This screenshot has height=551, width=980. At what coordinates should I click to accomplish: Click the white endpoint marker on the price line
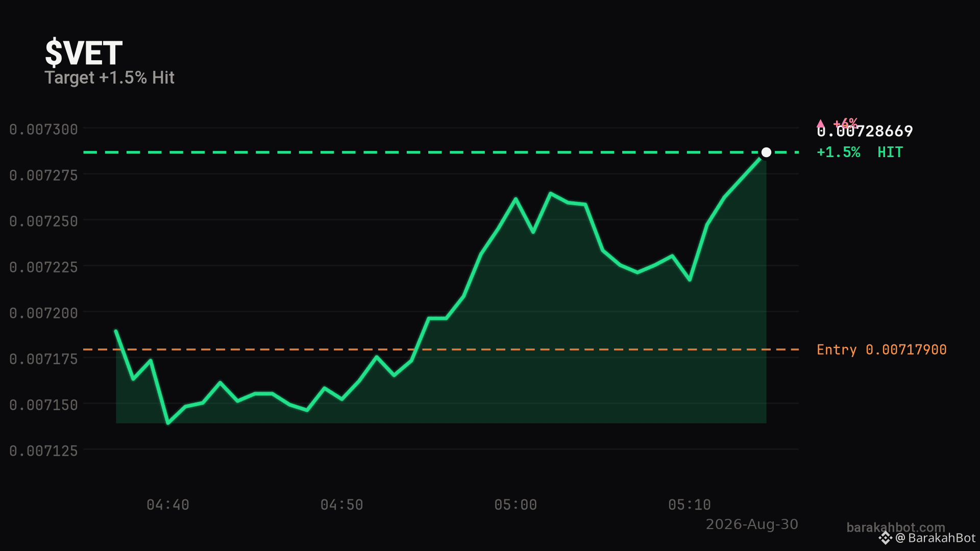[x=766, y=153]
